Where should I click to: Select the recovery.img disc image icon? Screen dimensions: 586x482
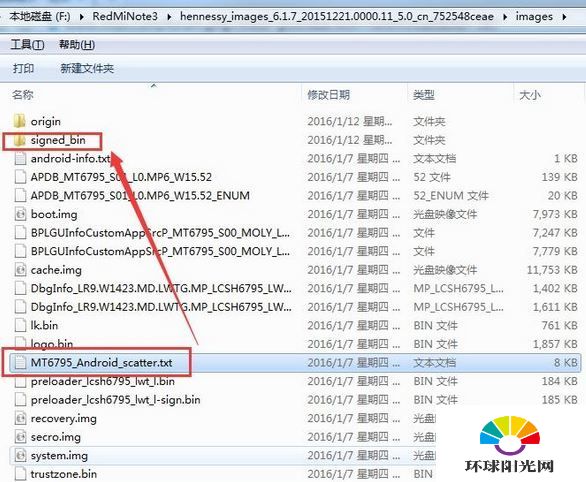(20, 418)
